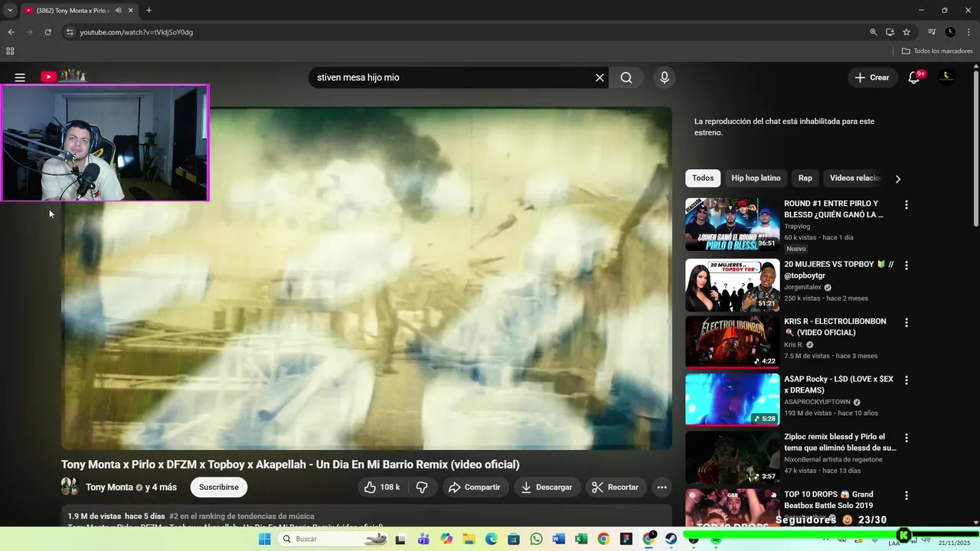Mute the tab via speaker icon
Screen dimensions: 980x551
tap(118, 11)
